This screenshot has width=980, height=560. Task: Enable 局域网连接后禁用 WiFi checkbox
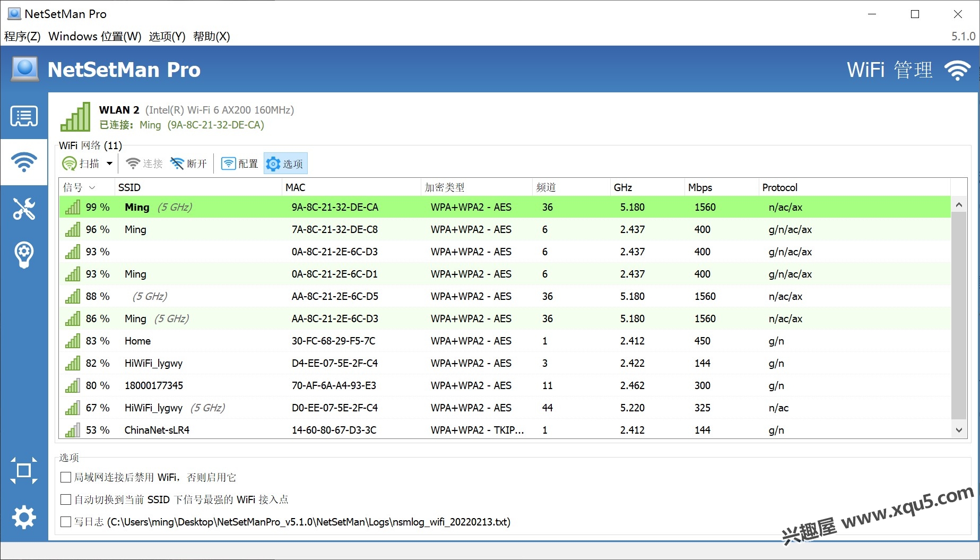(66, 477)
